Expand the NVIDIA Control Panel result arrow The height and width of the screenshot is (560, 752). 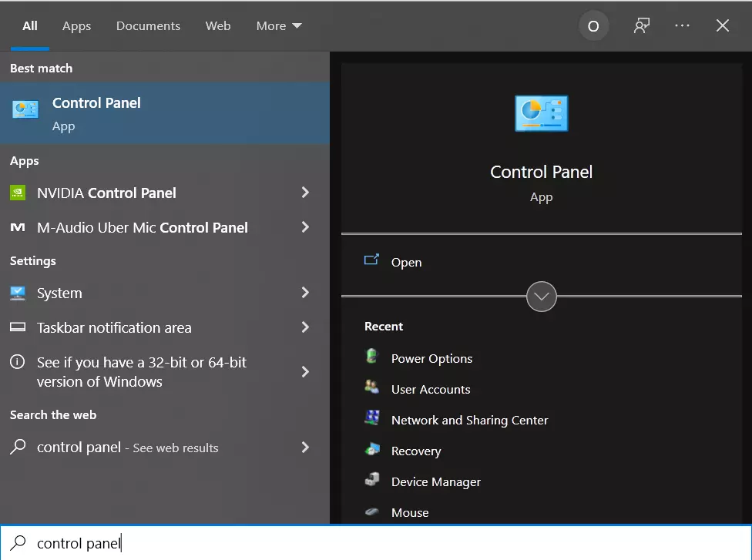point(305,193)
